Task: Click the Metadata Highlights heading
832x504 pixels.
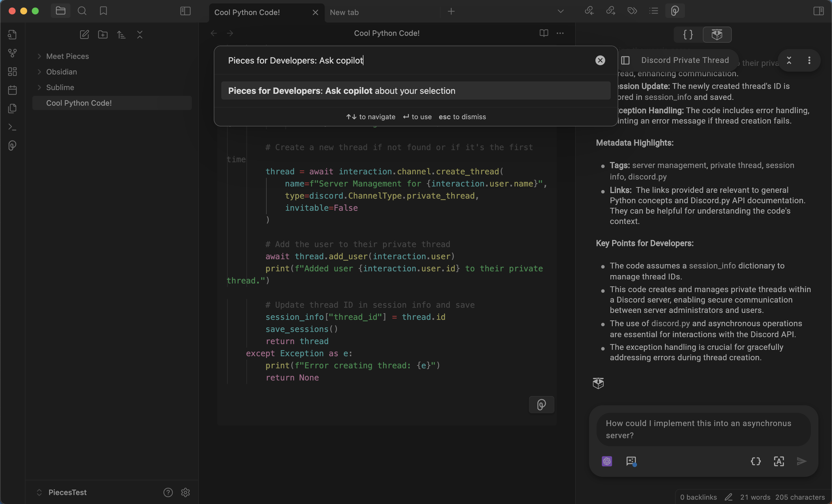Action: click(635, 143)
